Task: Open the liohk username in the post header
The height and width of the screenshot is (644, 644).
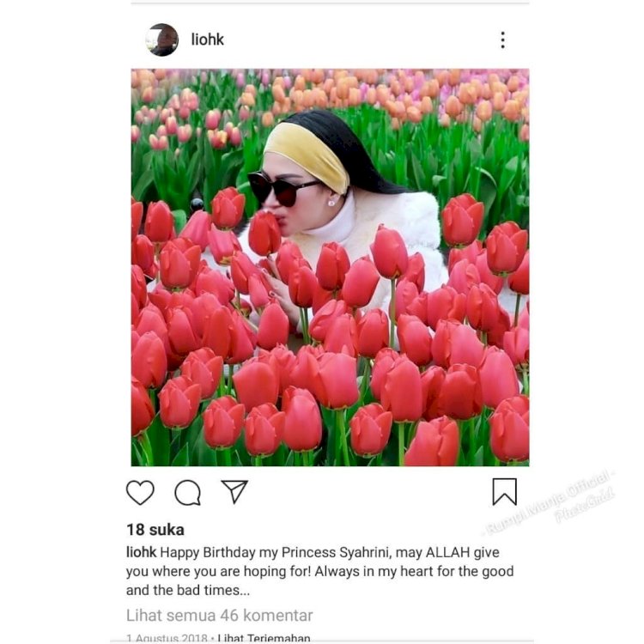Action: pyautogui.click(x=208, y=39)
